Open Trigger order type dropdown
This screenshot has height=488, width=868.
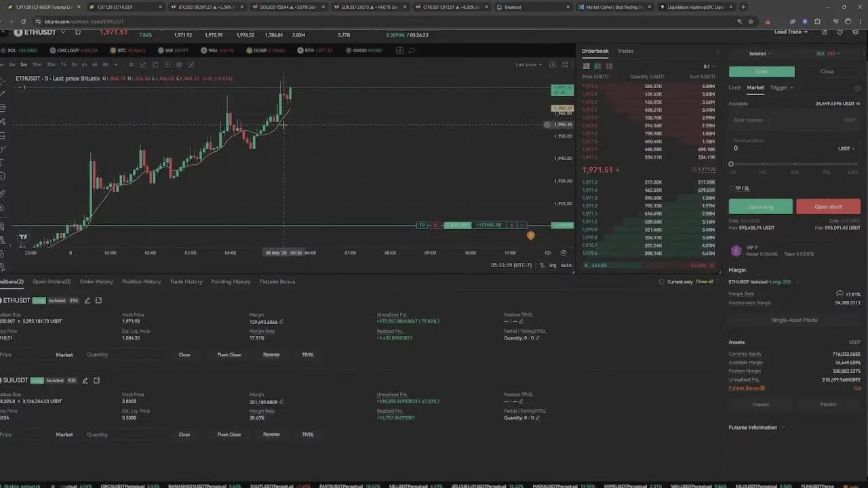[x=782, y=87]
